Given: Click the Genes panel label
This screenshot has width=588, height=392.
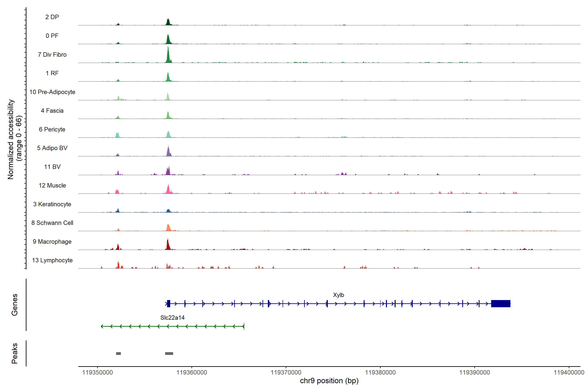Looking at the screenshot, I should click(15, 304).
